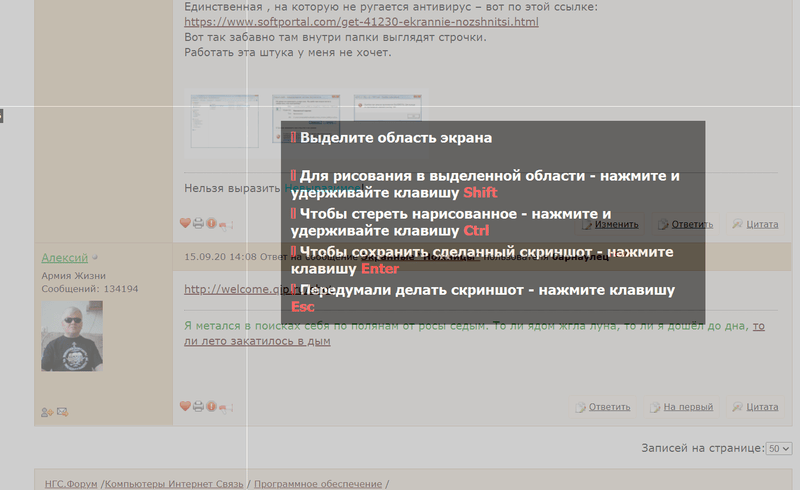Open the first attached screenshot thumbnail
This screenshot has height=490, width=800.
pyautogui.click(x=224, y=121)
